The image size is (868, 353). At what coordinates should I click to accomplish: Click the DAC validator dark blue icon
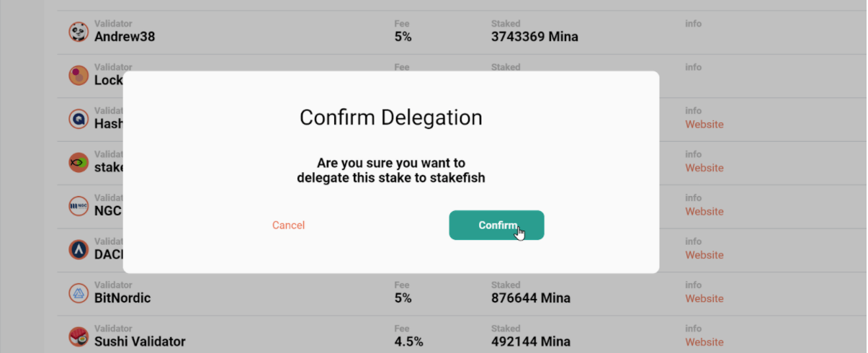pos(79,249)
